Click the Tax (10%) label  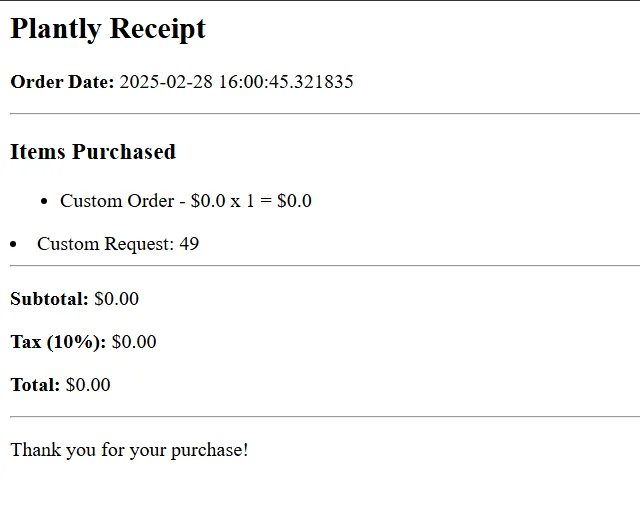click(x=58, y=342)
